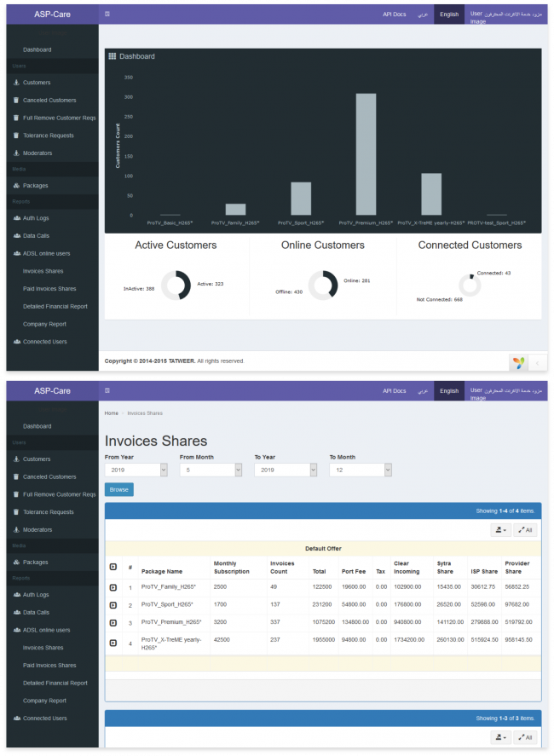Click grid icon beside Dashboard chart title
This screenshot has height=756, width=554.
point(112,56)
